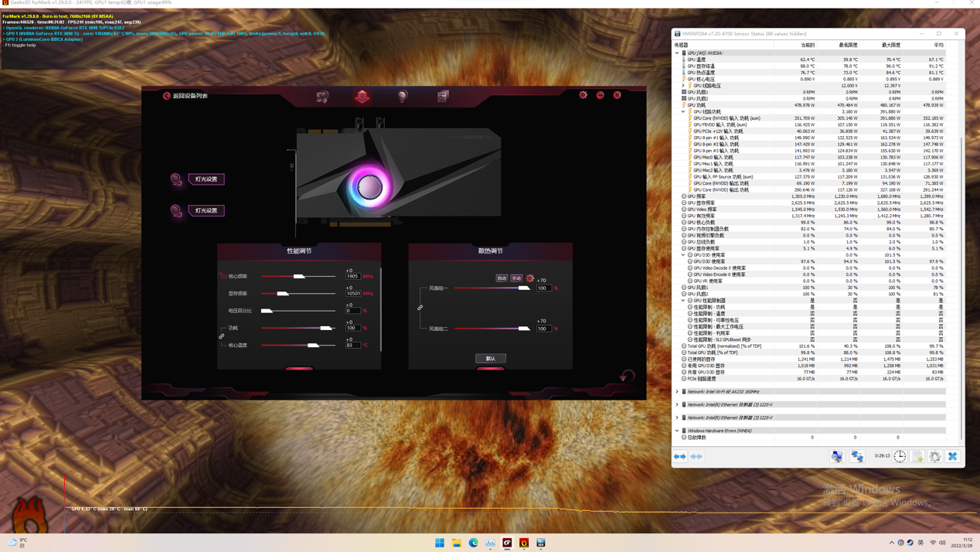980x552 pixels.
Task: Open iGame settings gear at top right
Action: pyautogui.click(x=583, y=95)
